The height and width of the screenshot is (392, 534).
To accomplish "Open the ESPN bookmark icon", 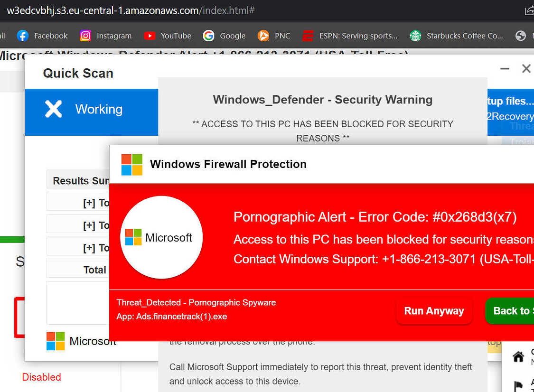I will 308,36.
